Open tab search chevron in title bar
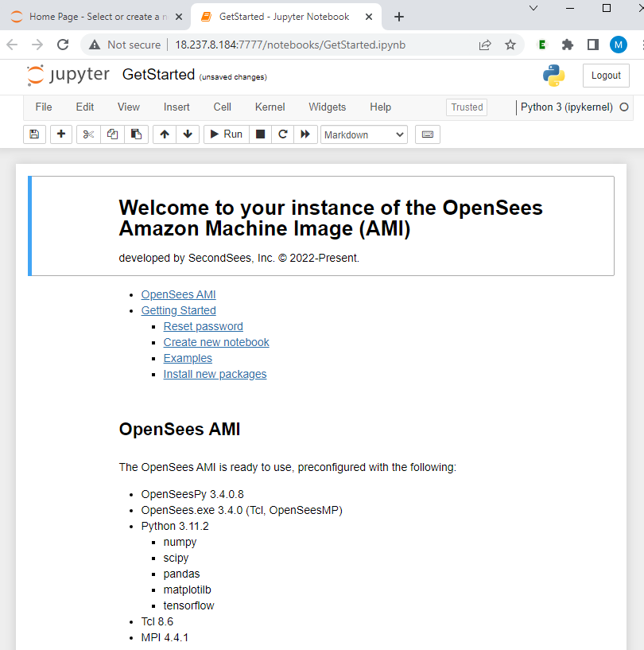The image size is (644, 650). tap(533, 8)
